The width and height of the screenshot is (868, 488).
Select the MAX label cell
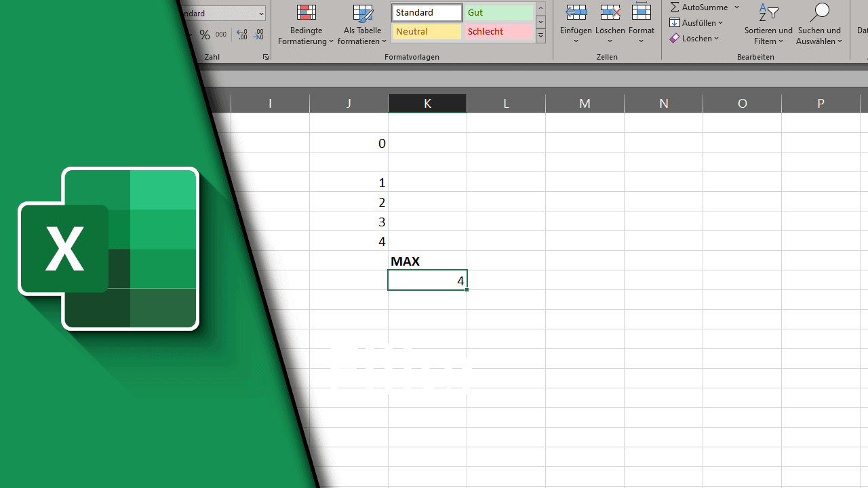click(x=427, y=261)
